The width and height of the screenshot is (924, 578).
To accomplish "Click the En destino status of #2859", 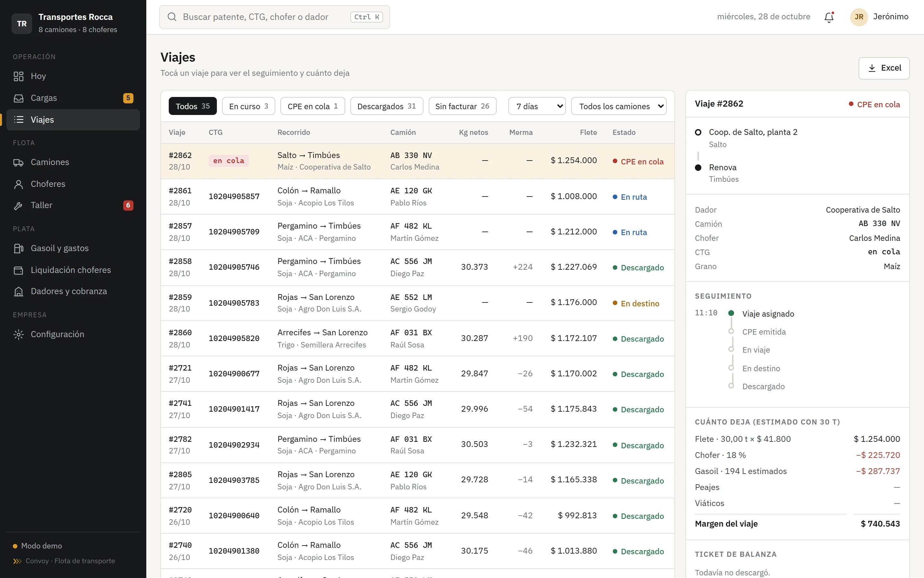I will (636, 303).
